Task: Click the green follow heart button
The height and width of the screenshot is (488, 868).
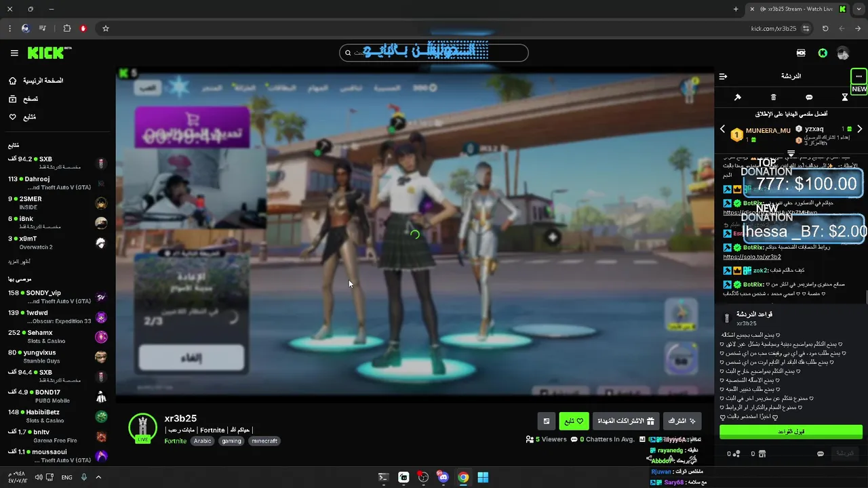Action: pyautogui.click(x=574, y=421)
